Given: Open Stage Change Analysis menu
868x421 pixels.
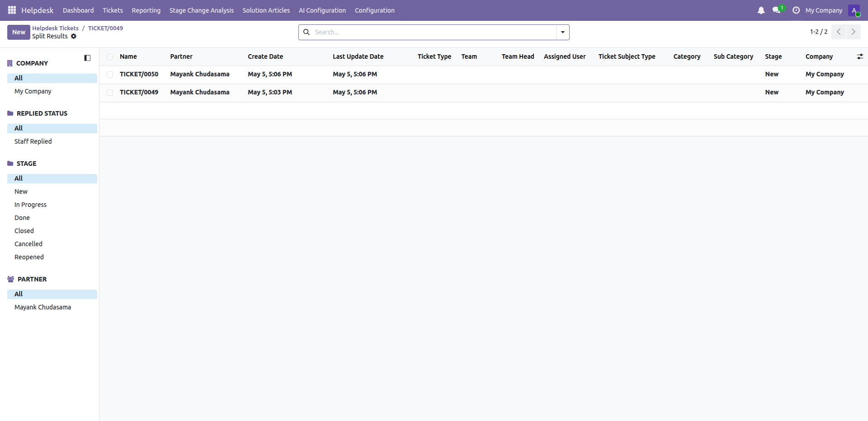Looking at the screenshot, I should (x=202, y=10).
